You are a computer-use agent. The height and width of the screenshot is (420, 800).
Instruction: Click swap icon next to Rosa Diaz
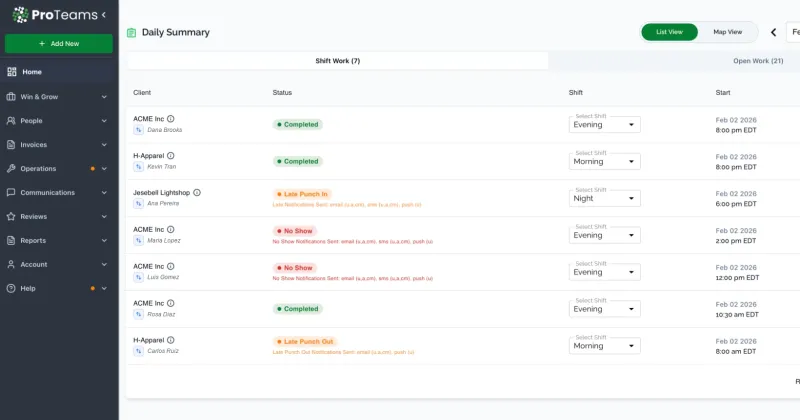[x=138, y=314]
